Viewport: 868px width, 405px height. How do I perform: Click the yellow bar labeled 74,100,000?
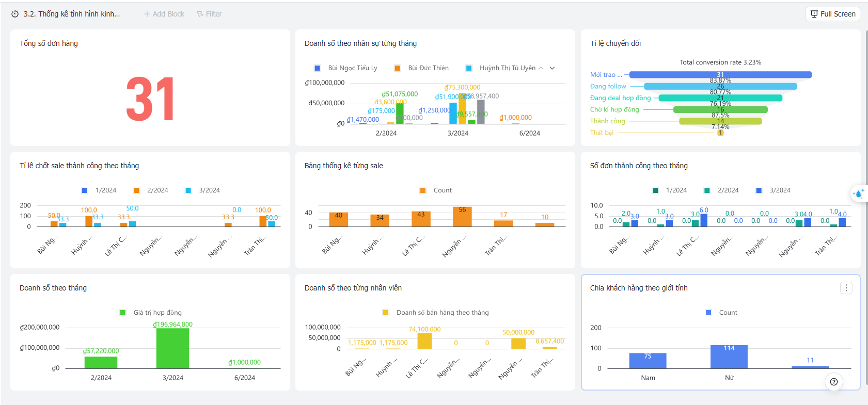tap(424, 341)
